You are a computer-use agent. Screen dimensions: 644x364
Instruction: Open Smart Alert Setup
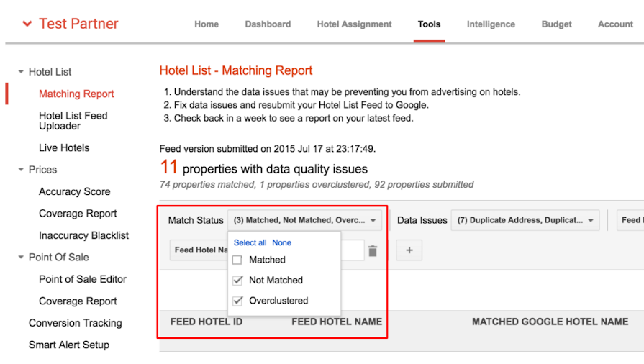69,345
